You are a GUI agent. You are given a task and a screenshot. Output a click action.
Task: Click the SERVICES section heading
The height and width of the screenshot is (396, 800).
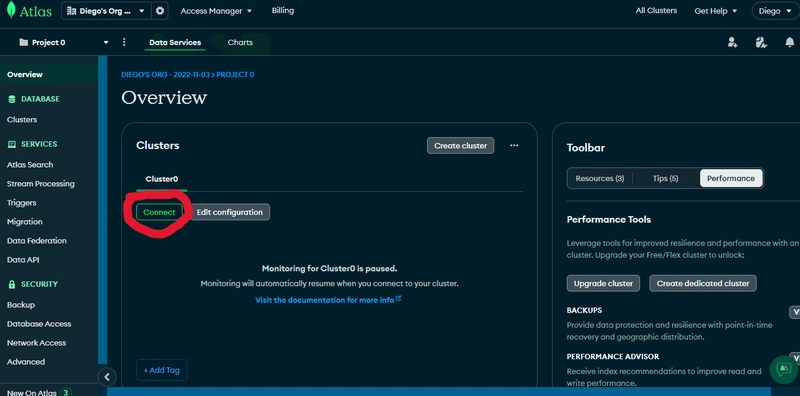(x=39, y=144)
